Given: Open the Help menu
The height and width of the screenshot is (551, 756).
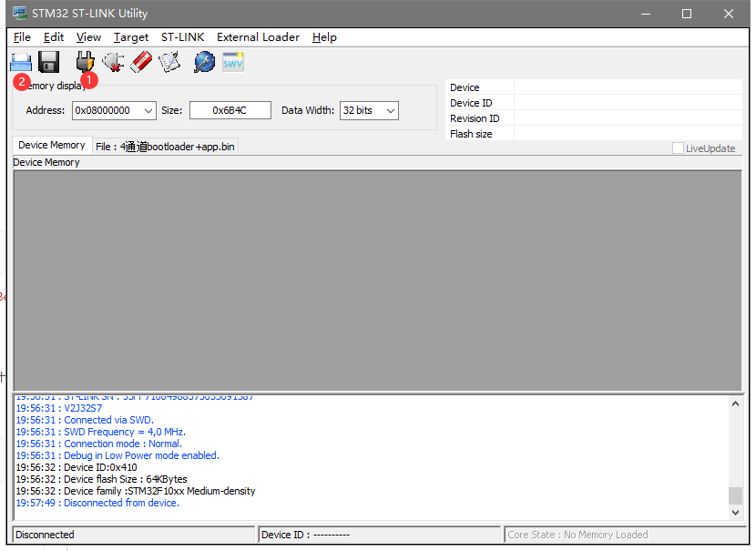Looking at the screenshot, I should tap(324, 37).
